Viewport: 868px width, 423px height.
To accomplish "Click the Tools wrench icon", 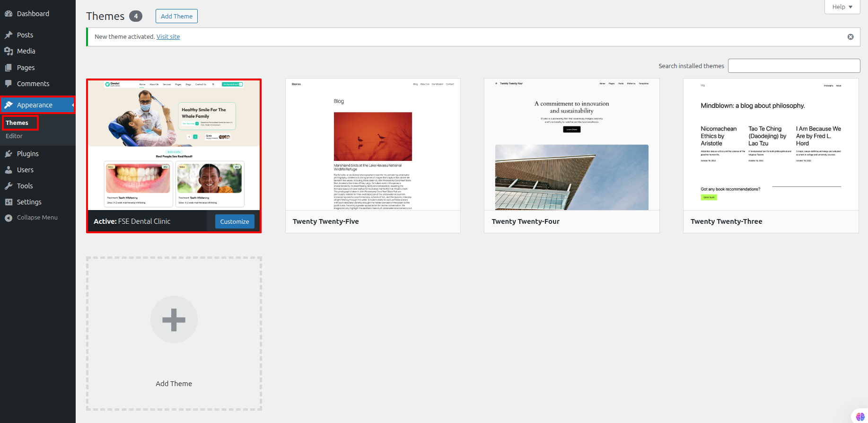I will click(x=9, y=186).
